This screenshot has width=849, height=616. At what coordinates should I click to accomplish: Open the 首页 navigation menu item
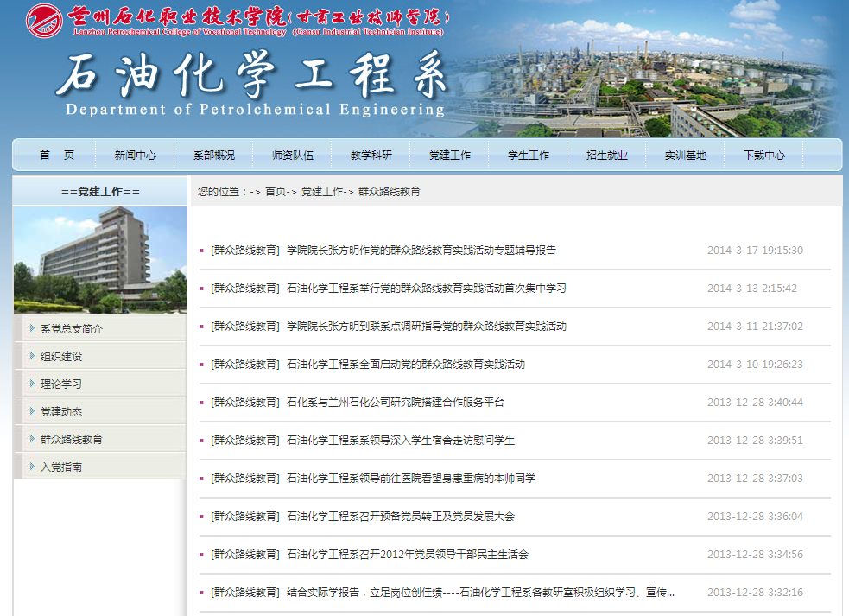[x=57, y=156]
